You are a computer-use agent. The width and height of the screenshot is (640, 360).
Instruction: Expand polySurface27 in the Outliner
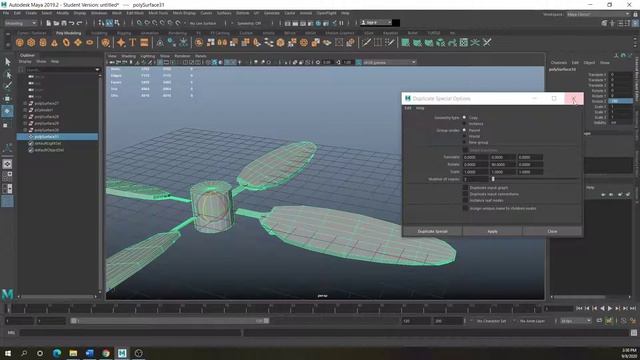pos(25,104)
